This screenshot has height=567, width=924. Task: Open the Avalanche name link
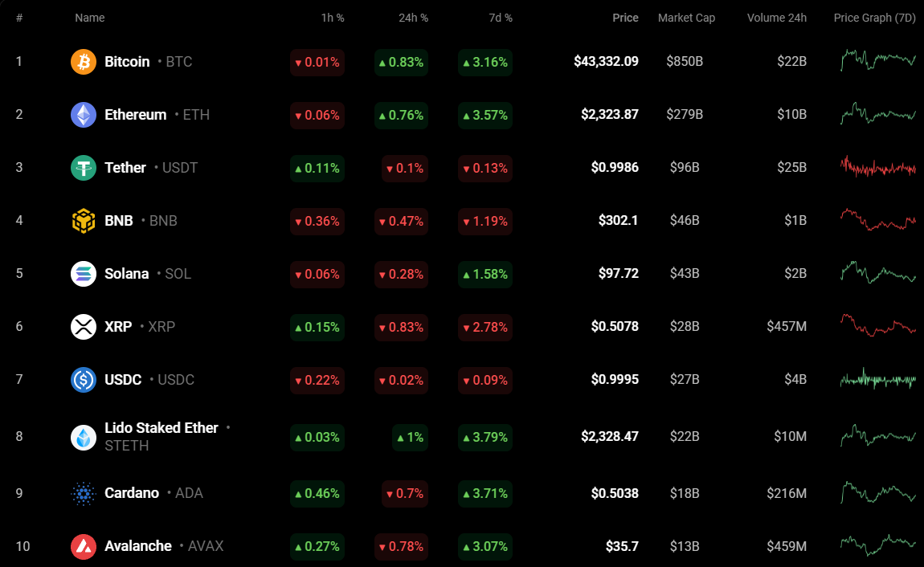point(138,546)
